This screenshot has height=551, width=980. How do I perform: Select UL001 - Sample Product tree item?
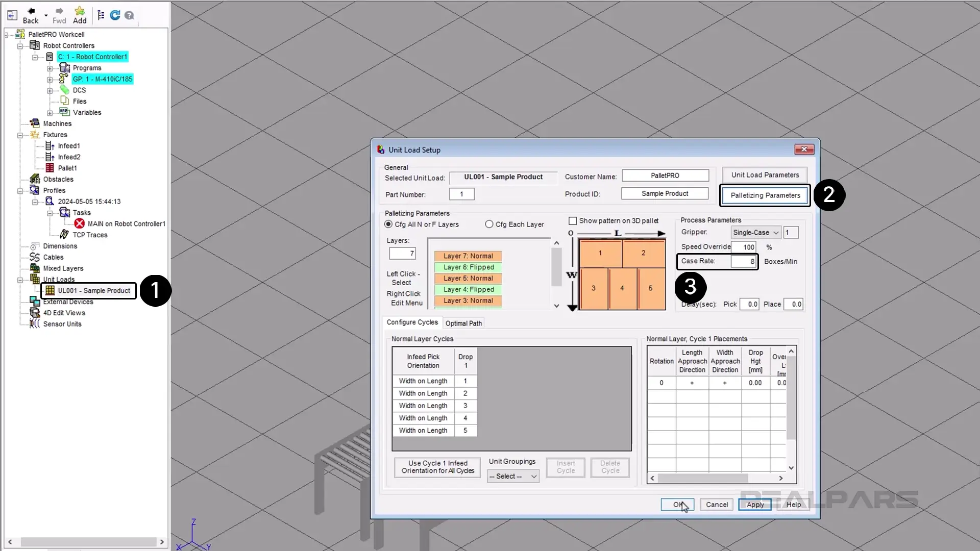tap(94, 291)
